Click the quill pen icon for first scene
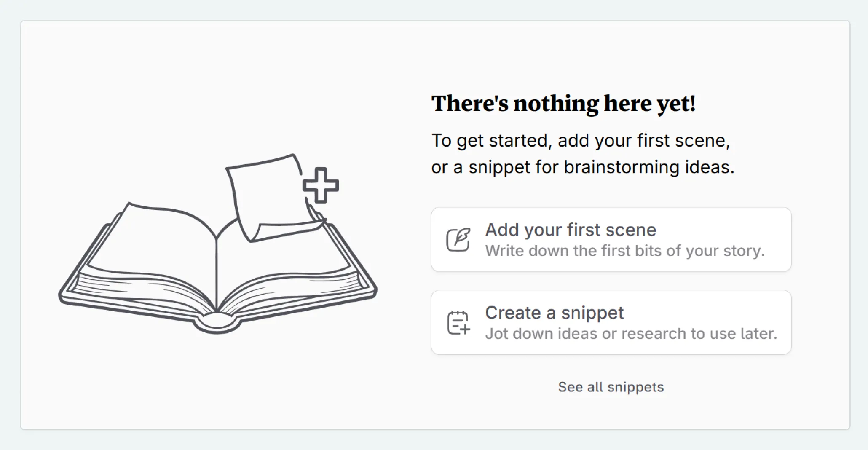This screenshot has width=868, height=450. click(458, 240)
